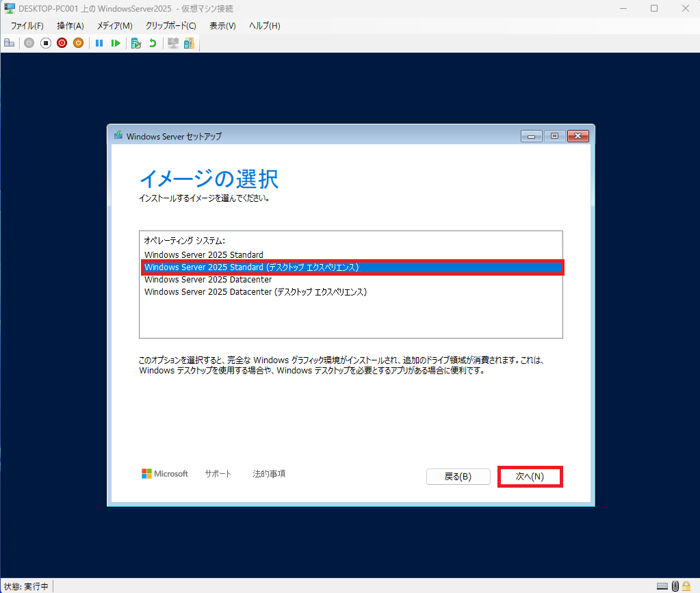Open the サポート link
This screenshot has height=593, width=700.
(x=218, y=474)
